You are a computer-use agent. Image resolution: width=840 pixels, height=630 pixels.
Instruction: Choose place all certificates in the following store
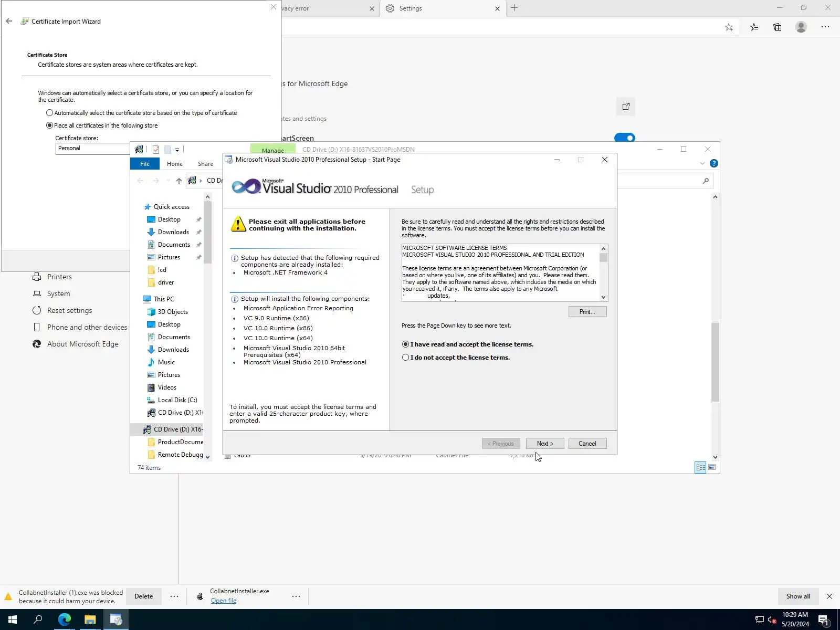pos(49,125)
